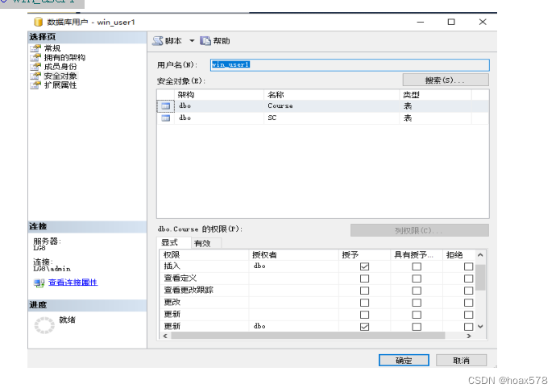Switch to the 显式 tab
The image size is (560, 392).
point(173,243)
